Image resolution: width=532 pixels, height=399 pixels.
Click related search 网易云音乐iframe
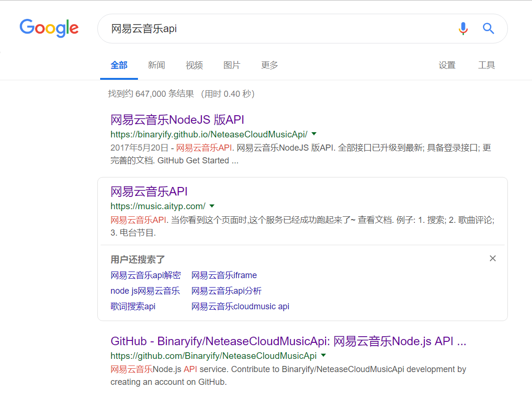point(224,275)
